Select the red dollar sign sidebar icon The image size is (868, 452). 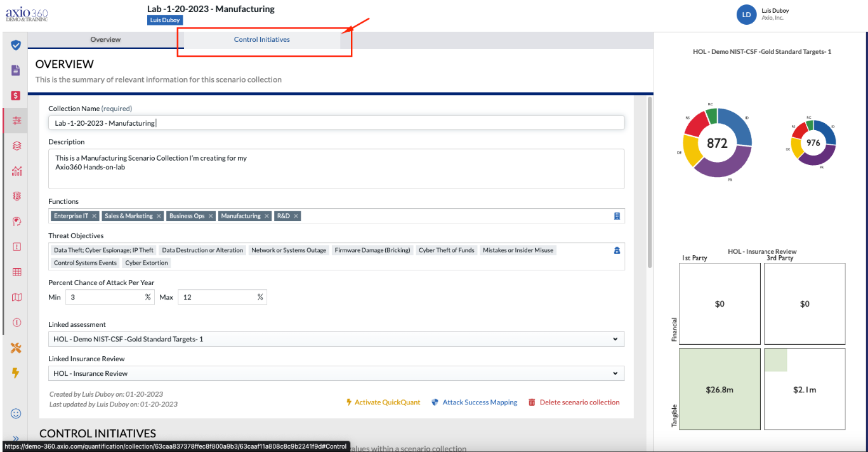click(x=16, y=95)
